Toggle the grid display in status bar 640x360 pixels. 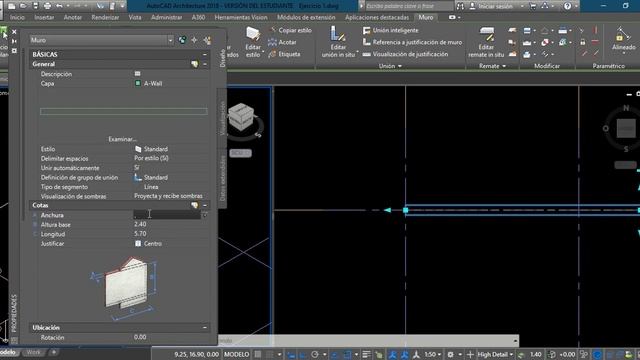point(258,354)
